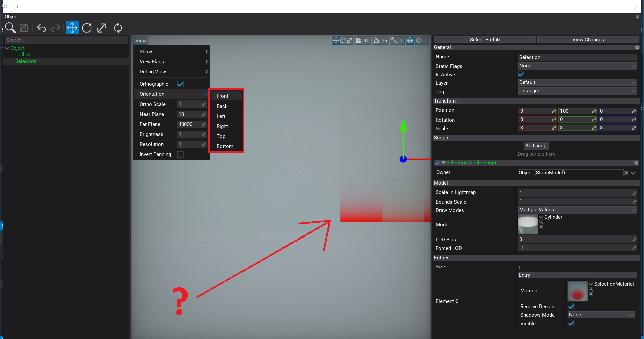The image size is (644, 339).
Task: Click the Add script button
Action: pos(536,145)
